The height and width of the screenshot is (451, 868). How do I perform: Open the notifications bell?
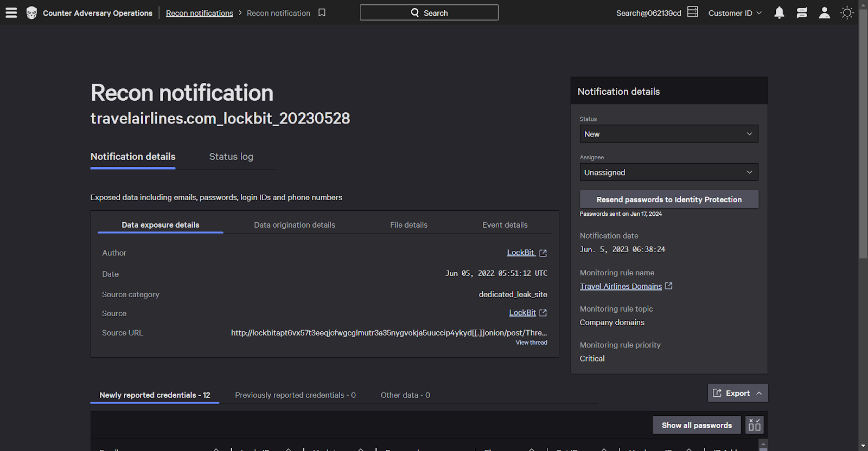(779, 12)
